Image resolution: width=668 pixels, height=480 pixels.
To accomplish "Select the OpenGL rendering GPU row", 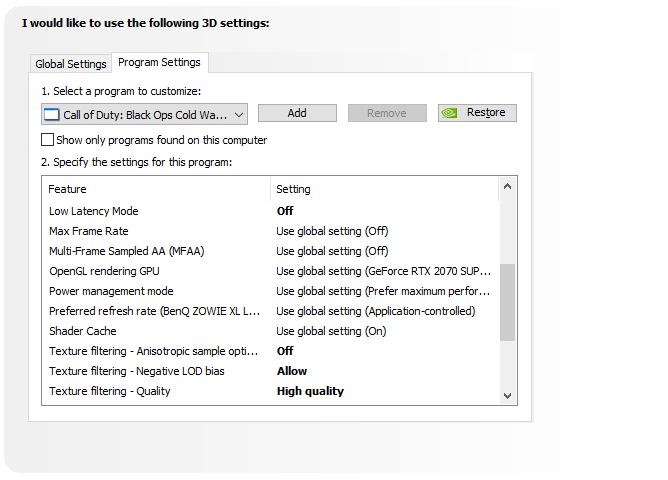I will [x=270, y=271].
